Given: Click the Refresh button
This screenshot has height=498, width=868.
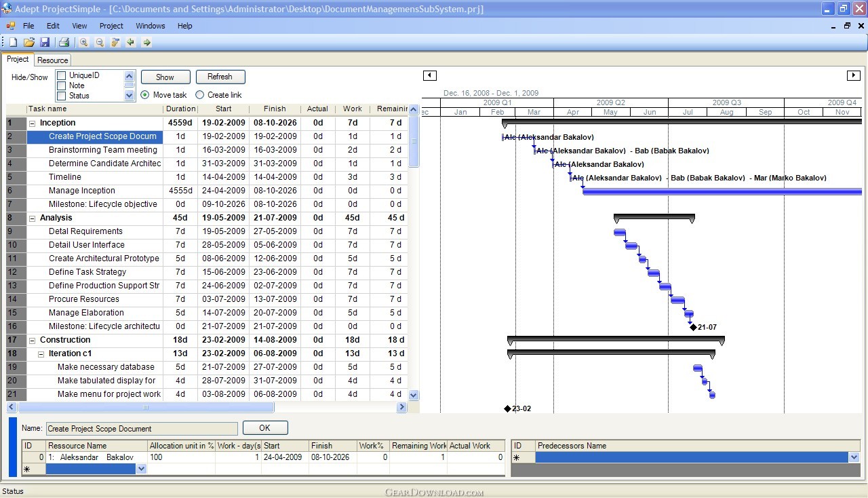Looking at the screenshot, I should [220, 77].
